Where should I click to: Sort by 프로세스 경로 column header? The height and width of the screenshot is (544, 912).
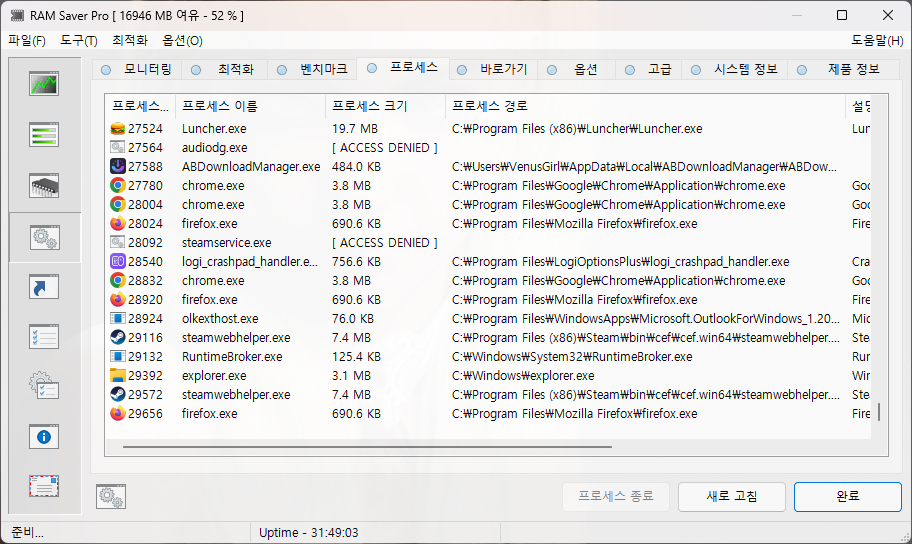[645, 106]
